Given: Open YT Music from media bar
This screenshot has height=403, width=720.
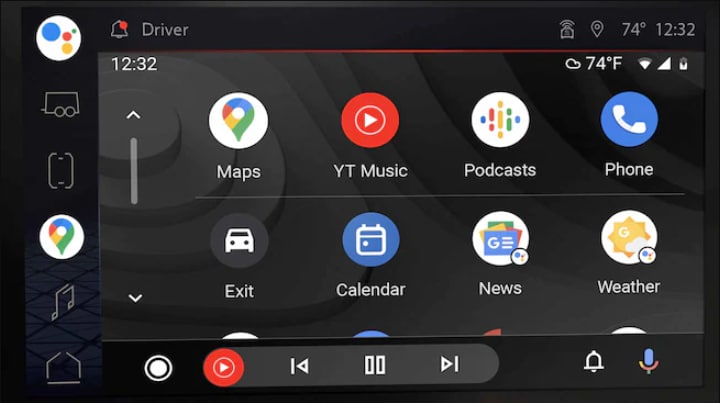Looking at the screenshot, I should click(224, 367).
